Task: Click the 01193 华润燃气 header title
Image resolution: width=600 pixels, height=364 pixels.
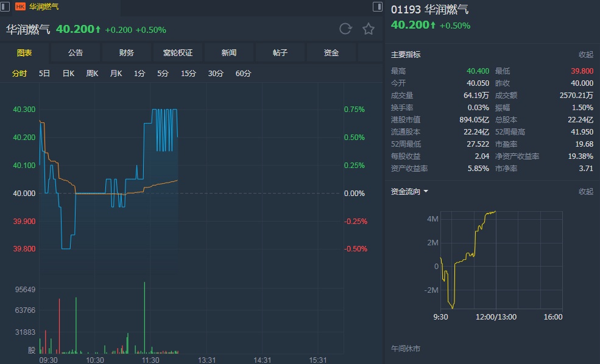Action: pyautogui.click(x=429, y=10)
